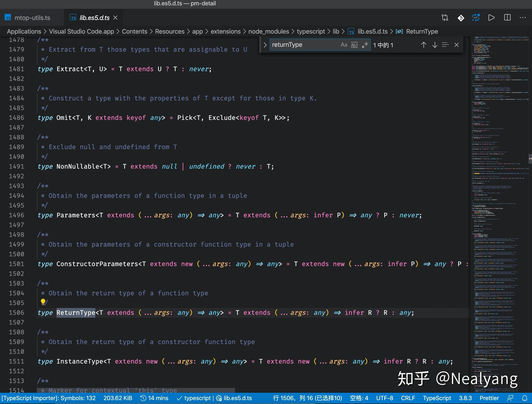This screenshot has height=404, width=532.
Task: Toggle whole word matching
Action: [354, 45]
